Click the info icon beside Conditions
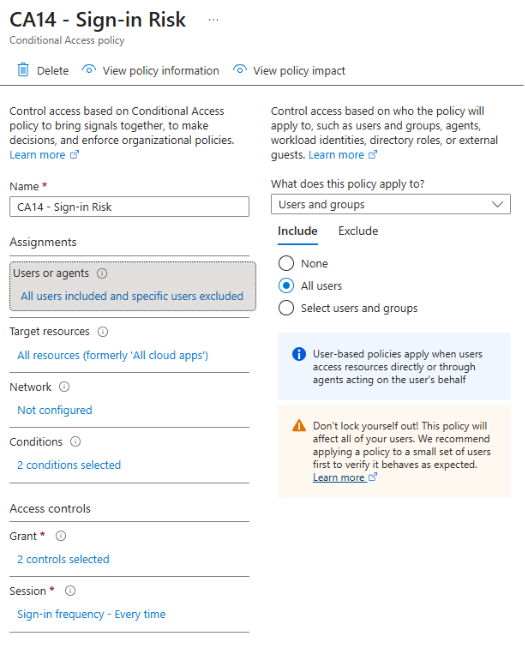 (x=75, y=442)
